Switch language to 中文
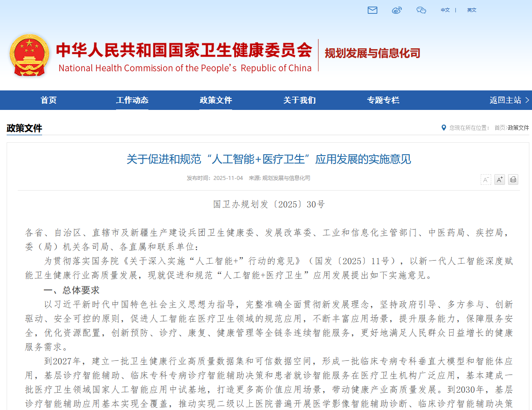Image resolution: width=532 pixels, height=410 pixels. point(445,10)
